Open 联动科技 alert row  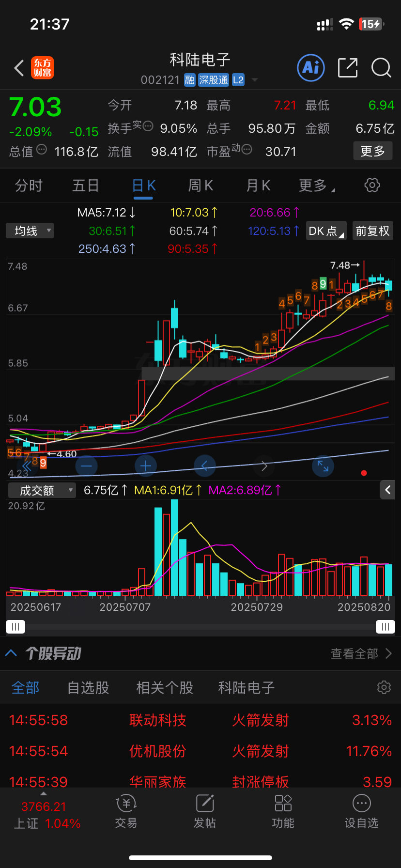(200, 720)
